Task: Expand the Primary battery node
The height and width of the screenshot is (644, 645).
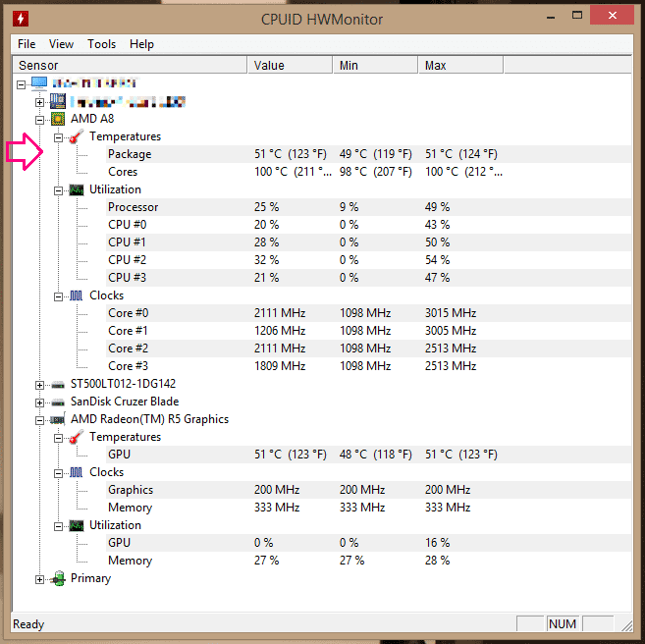Action: pos(40,579)
